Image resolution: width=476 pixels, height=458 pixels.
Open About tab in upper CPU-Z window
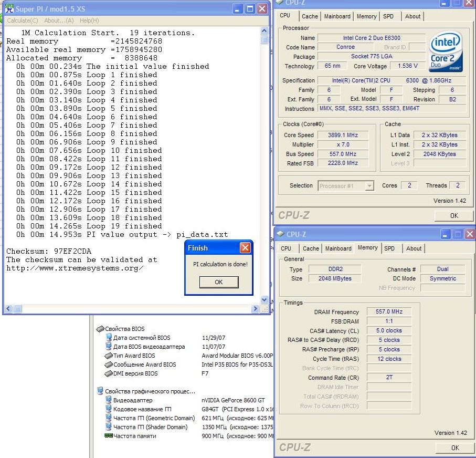point(412,16)
